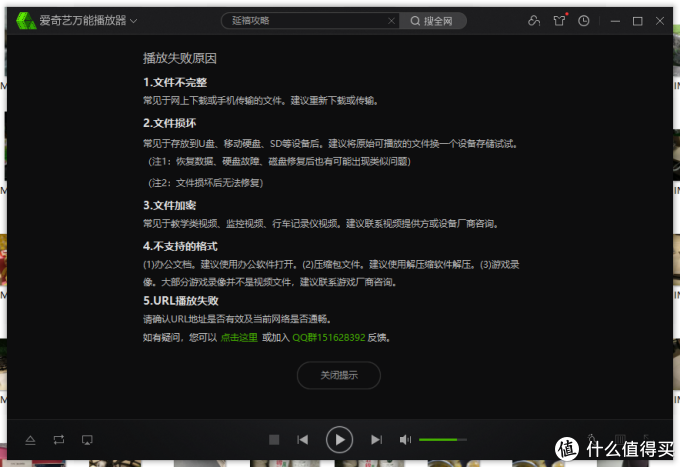The width and height of the screenshot is (680, 467).
Task: Click the 注2：文件损坏后无法修复 note
Action: (x=206, y=183)
